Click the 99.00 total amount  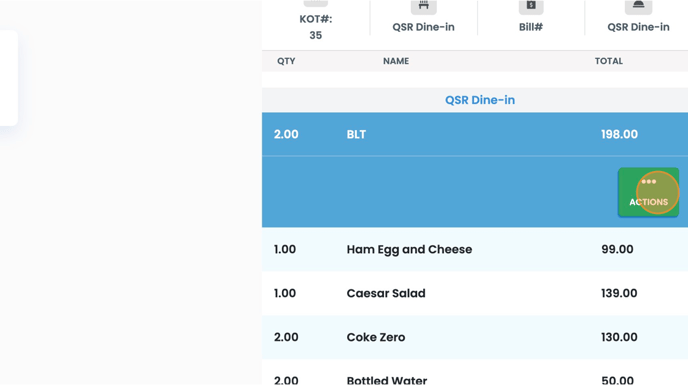617,249
